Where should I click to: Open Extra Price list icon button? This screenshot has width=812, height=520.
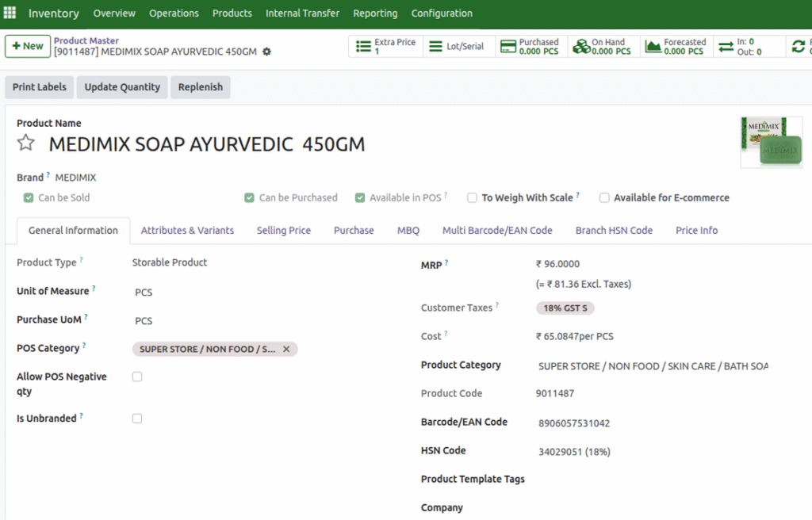click(364, 47)
